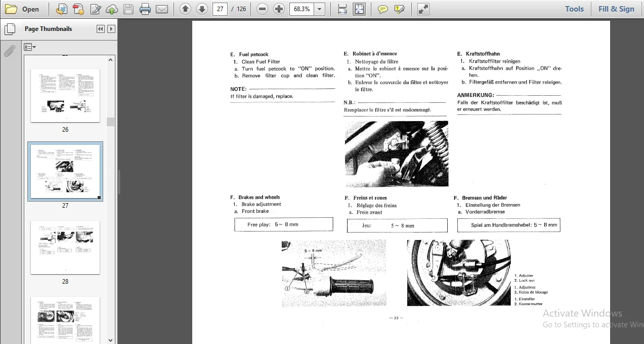Click the zoom value field showing 68.3%
The image size is (644, 344).
tap(302, 9)
